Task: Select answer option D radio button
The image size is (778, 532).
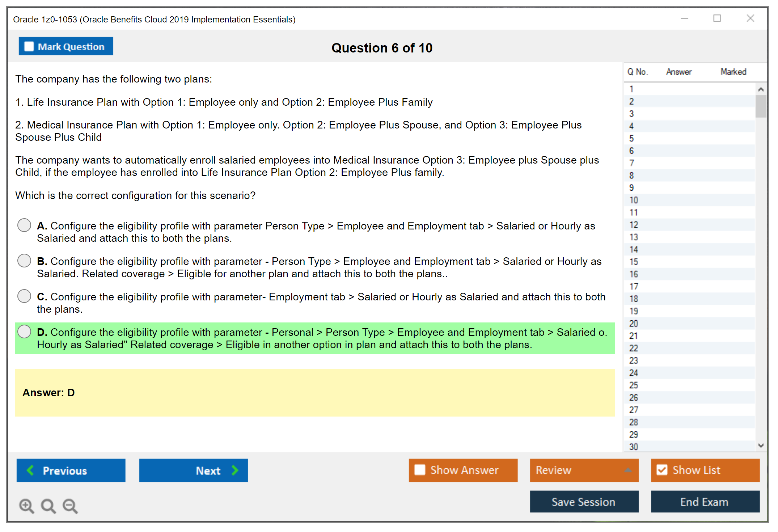Action: (24, 332)
